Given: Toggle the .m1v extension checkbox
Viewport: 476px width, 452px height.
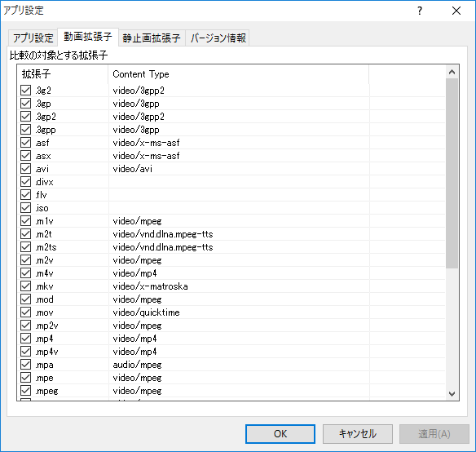Looking at the screenshot, I should pos(26,221).
